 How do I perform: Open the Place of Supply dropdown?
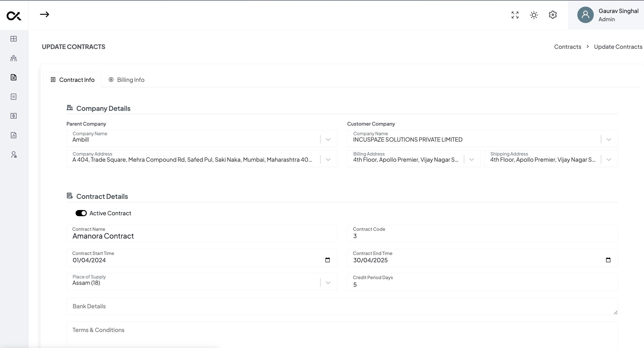pyautogui.click(x=328, y=283)
